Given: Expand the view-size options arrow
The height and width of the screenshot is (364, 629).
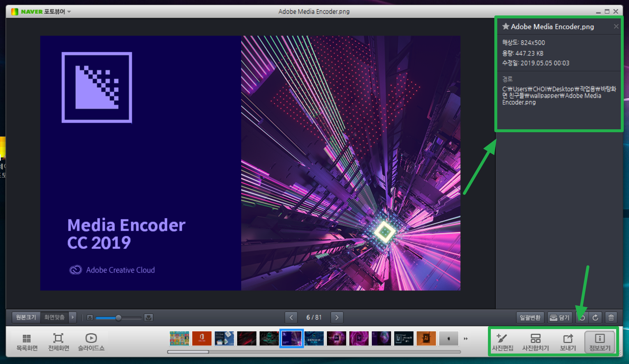Looking at the screenshot, I should click(73, 317).
